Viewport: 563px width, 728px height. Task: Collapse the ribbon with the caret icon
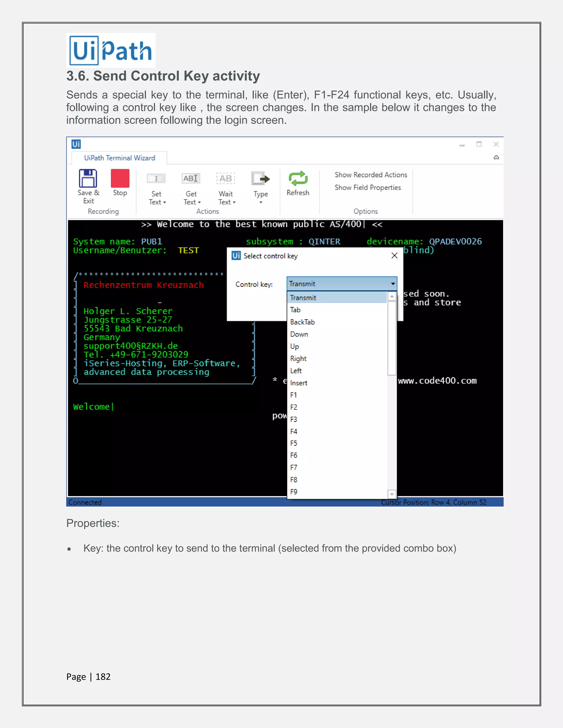tap(496, 157)
